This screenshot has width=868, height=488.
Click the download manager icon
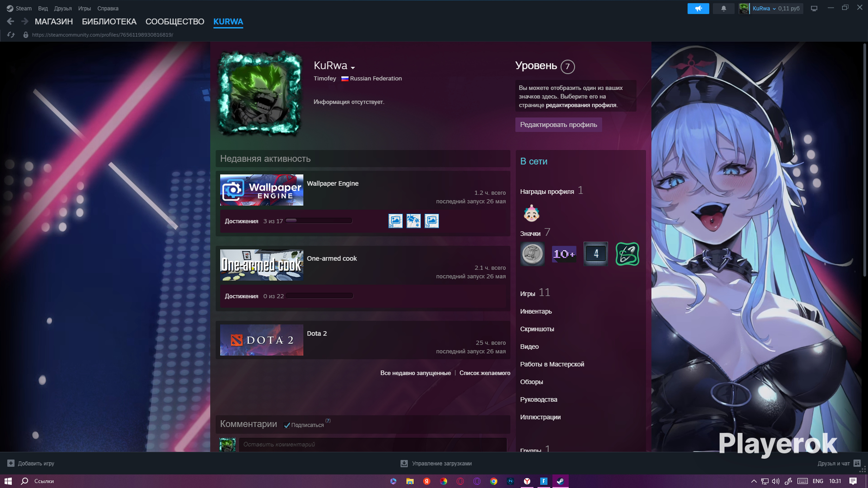[x=404, y=463]
